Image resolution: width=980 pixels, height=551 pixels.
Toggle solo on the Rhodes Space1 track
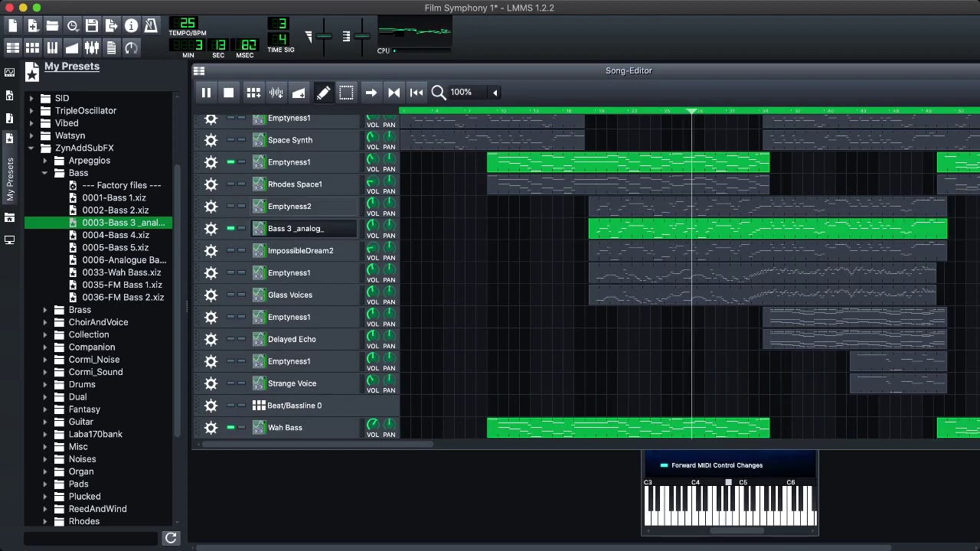coord(242,184)
